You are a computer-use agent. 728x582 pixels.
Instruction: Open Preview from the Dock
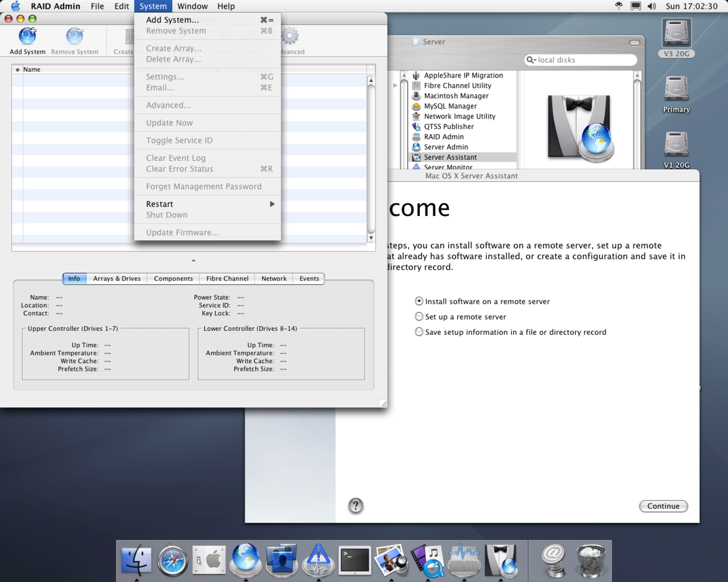391,560
